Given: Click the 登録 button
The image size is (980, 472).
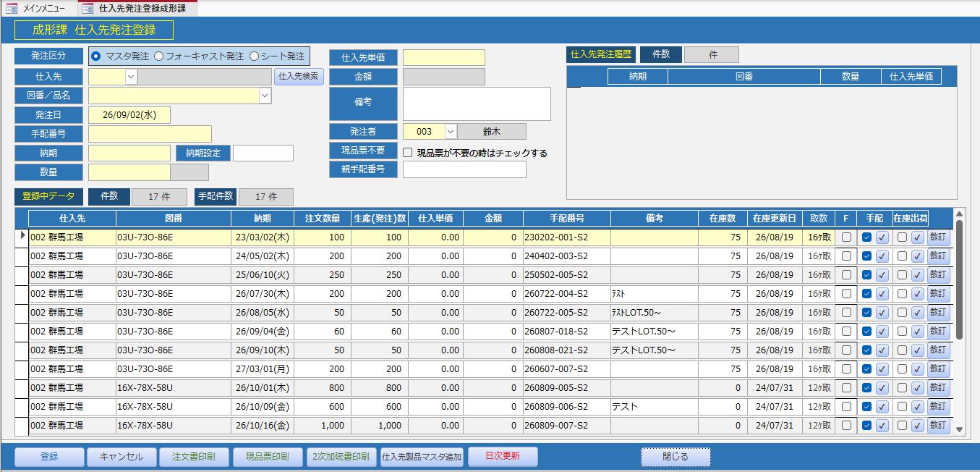Looking at the screenshot, I should [48, 457].
